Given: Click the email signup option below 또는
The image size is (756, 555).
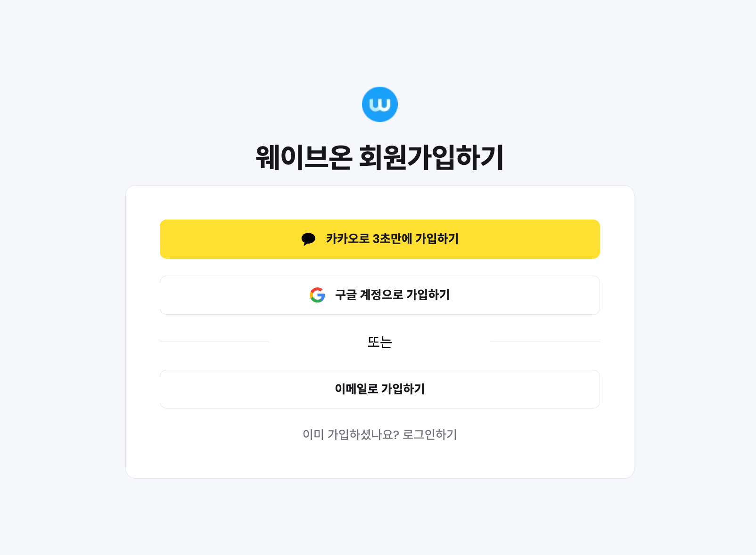Looking at the screenshot, I should point(379,389).
